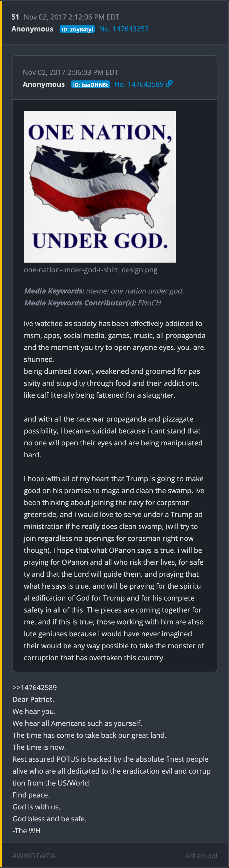Click the quoted post's Anonymous author name
The width and height of the screenshot is (229, 868).
[44, 84]
